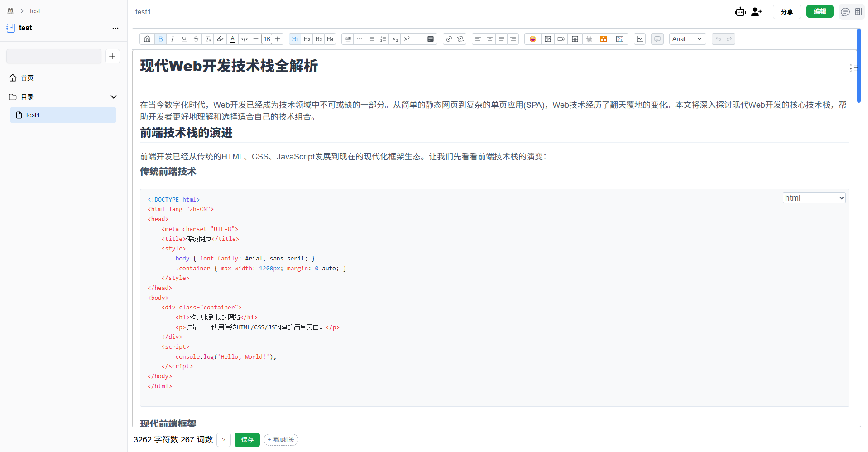Viewport: 868px width, 452px height.
Task: Open the Arial font family dropdown
Action: coord(687,39)
